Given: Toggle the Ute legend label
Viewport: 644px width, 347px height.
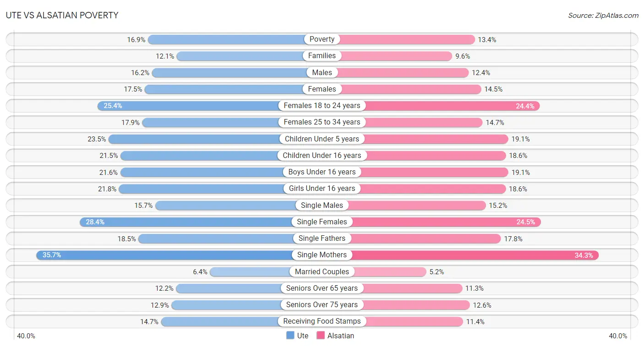Looking at the screenshot, I should click(x=303, y=336).
